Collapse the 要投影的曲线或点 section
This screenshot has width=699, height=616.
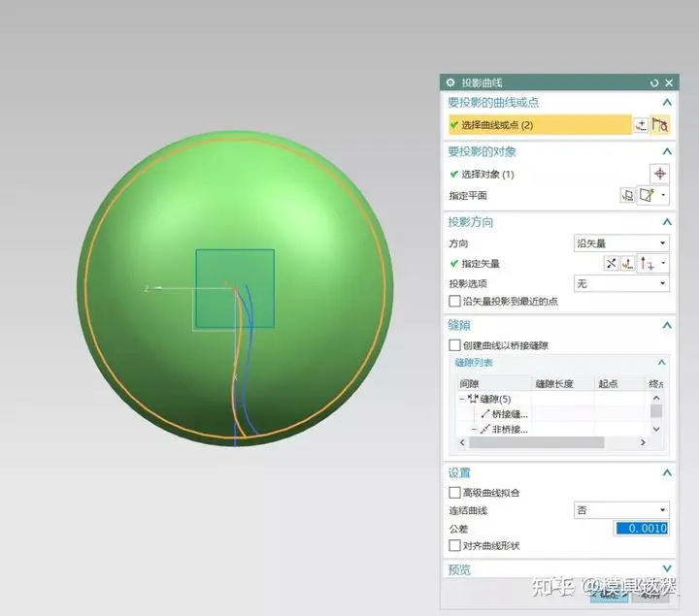click(x=667, y=103)
